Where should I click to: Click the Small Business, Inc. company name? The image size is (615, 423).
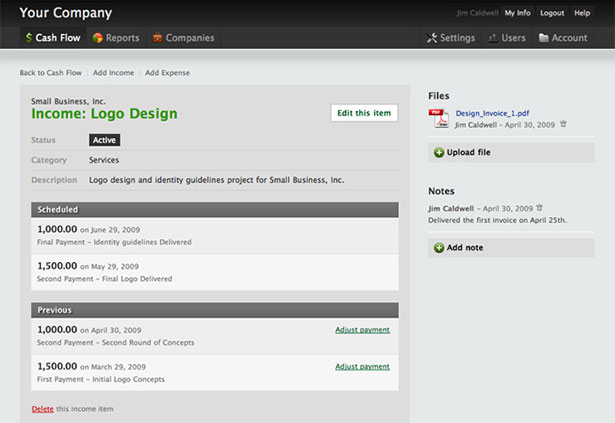(x=68, y=101)
